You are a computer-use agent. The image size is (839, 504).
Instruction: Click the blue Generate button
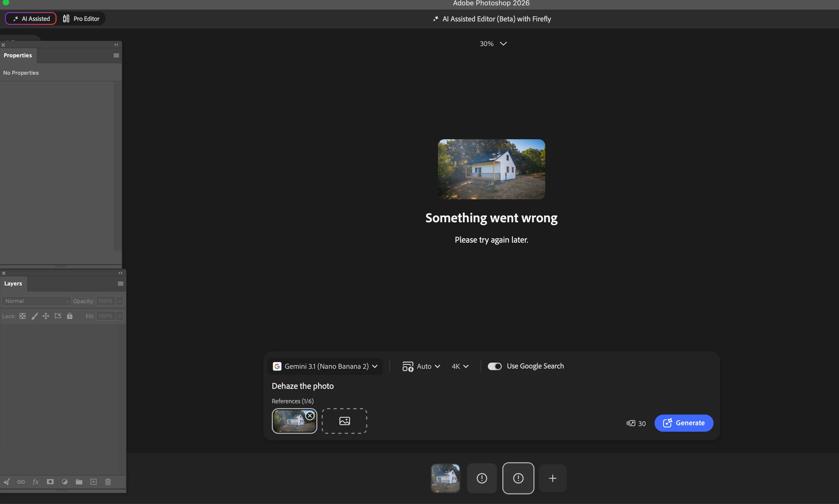684,423
